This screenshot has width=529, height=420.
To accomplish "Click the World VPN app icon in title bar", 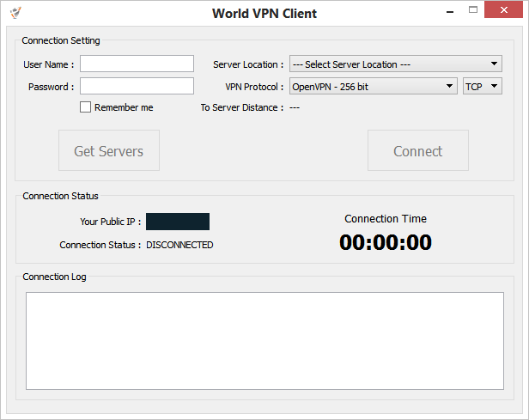I will [x=15, y=13].
